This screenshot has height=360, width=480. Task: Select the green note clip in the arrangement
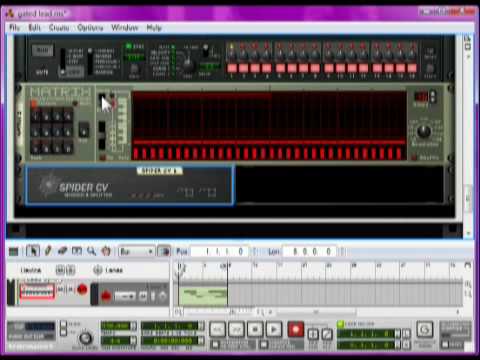click(203, 296)
